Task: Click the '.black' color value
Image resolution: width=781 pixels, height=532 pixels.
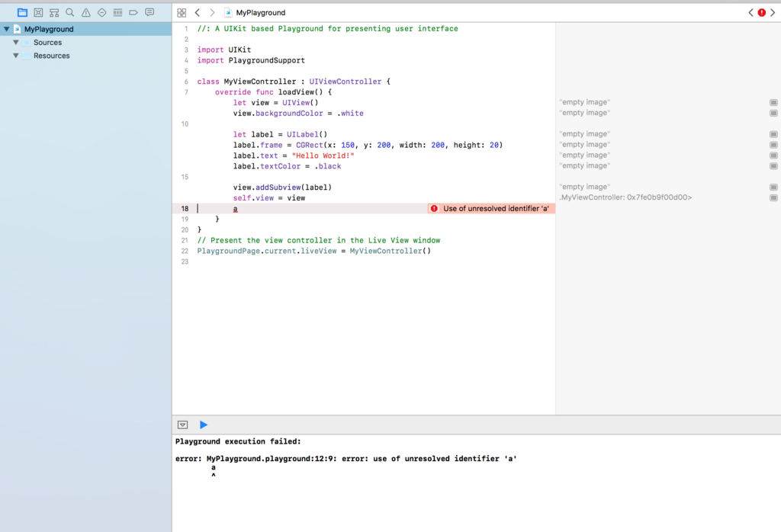Action: tap(328, 166)
